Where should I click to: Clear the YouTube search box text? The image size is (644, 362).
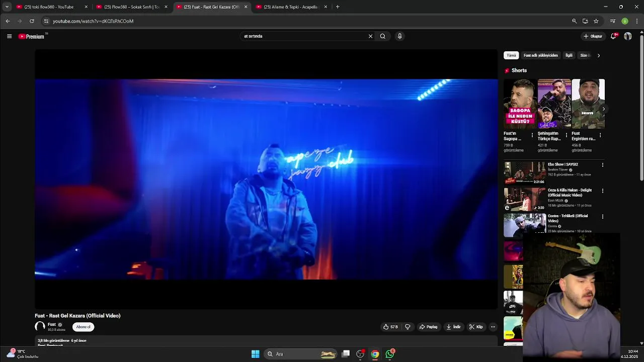click(x=370, y=36)
